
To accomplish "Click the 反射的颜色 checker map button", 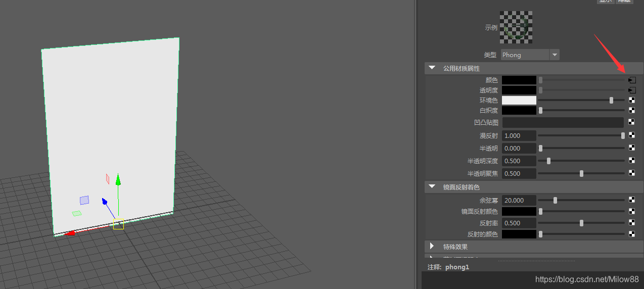I will [632, 234].
